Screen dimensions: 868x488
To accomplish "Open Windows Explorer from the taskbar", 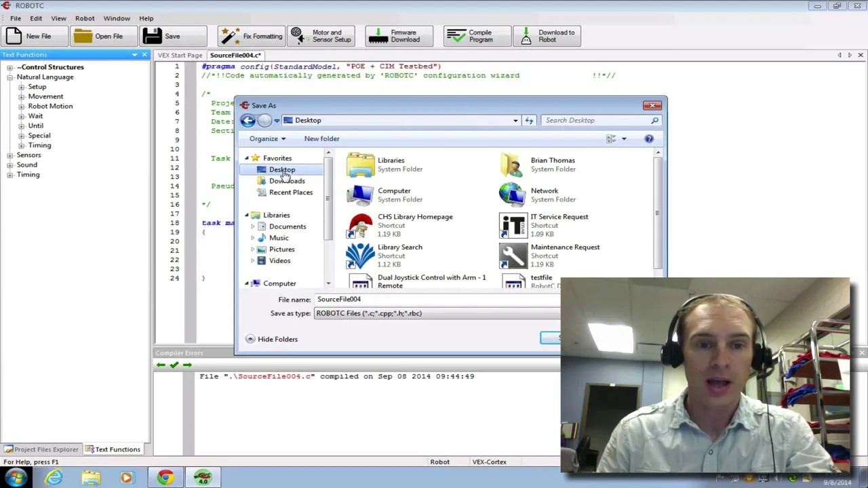I will click(x=91, y=478).
